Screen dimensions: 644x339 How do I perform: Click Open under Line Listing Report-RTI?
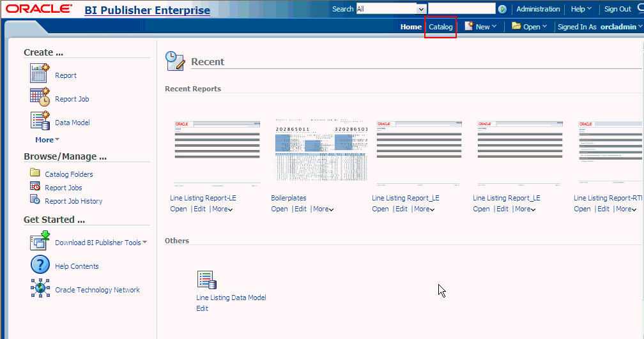click(x=582, y=209)
